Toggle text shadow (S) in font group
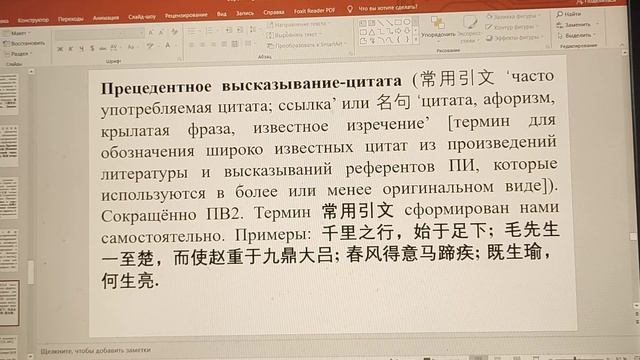Image resolution: width=640 pixels, height=360 pixels. coord(92,48)
